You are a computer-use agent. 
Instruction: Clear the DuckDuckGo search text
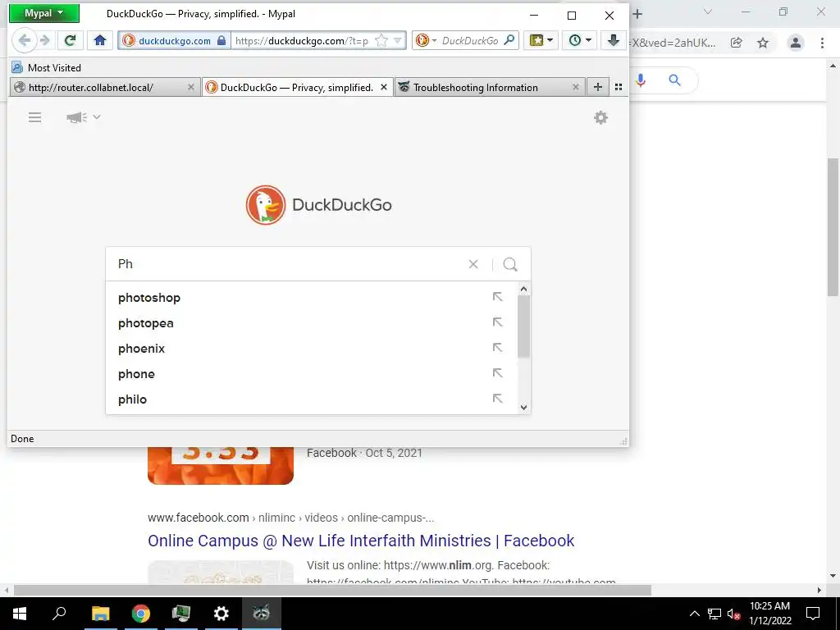473,264
